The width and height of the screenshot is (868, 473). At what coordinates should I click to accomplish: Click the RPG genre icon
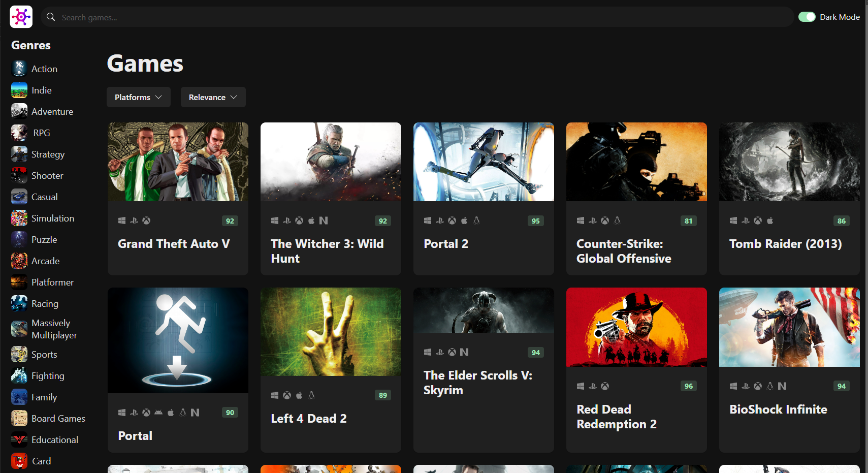19,133
